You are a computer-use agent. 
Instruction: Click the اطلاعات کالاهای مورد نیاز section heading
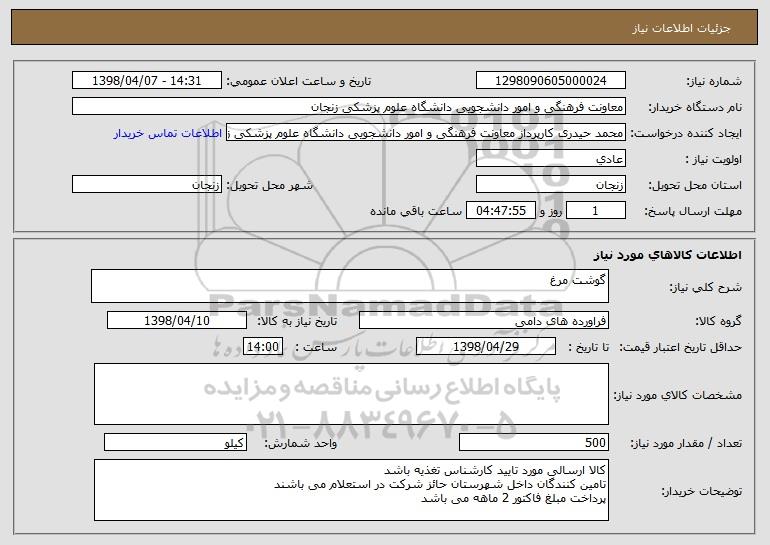pos(667,255)
